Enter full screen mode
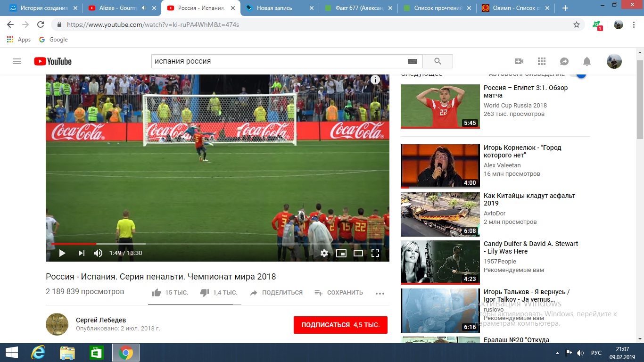The image size is (644, 362). click(375, 253)
